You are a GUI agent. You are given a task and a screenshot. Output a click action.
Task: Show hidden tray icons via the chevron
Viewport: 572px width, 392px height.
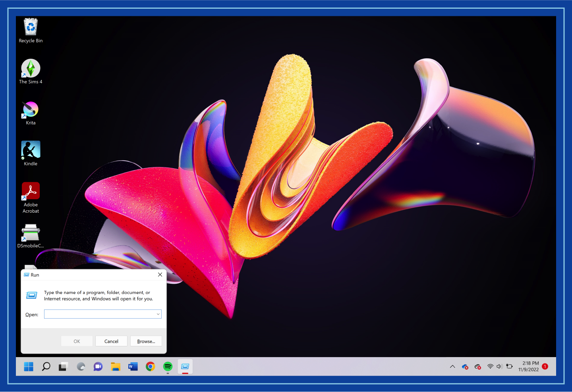click(452, 366)
